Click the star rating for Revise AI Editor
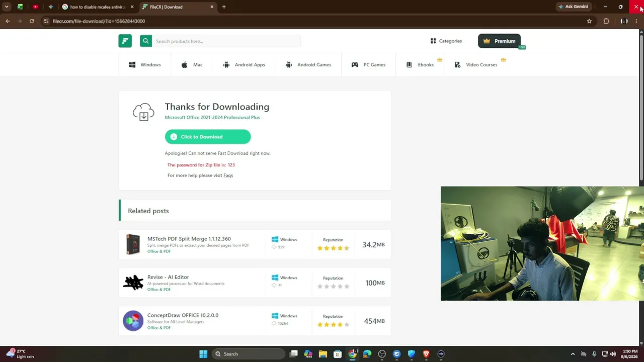The image size is (644, 362). coord(333,286)
